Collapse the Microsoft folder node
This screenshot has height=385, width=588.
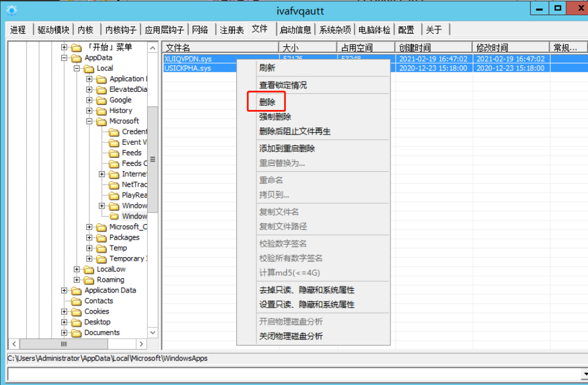pyautogui.click(x=89, y=121)
